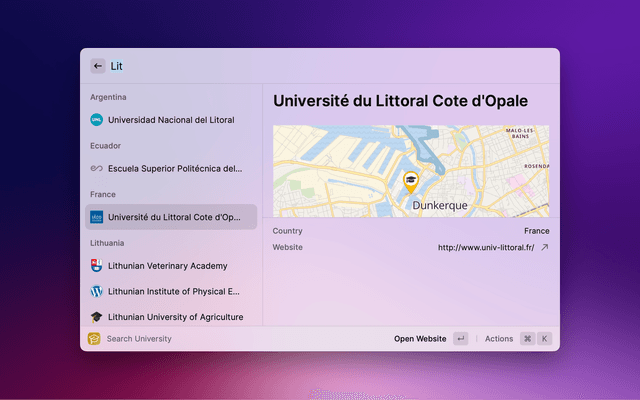Image resolution: width=640 pixels, height=400 pixels.
Task: Click the back arrow button
Action: click(98, 66)
